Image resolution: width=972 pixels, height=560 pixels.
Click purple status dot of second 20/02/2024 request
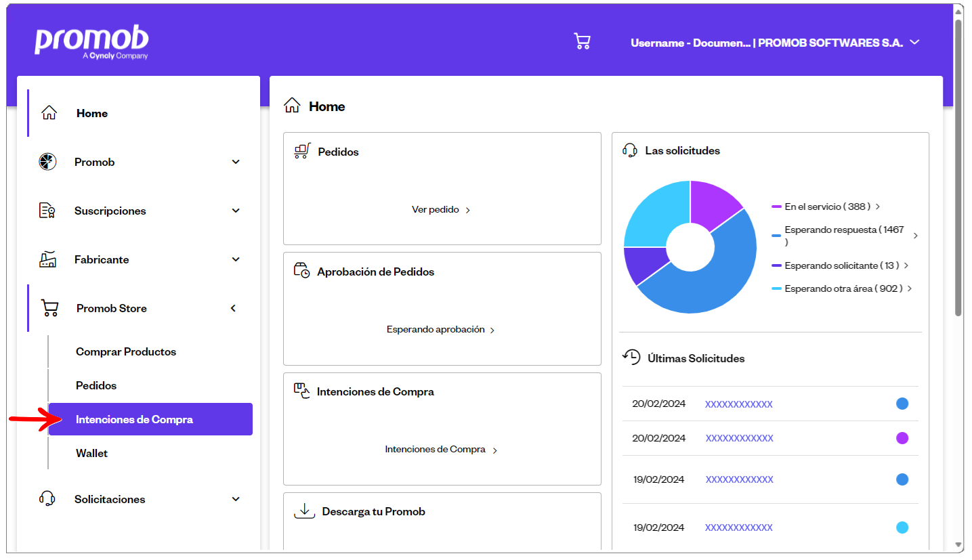902,438
